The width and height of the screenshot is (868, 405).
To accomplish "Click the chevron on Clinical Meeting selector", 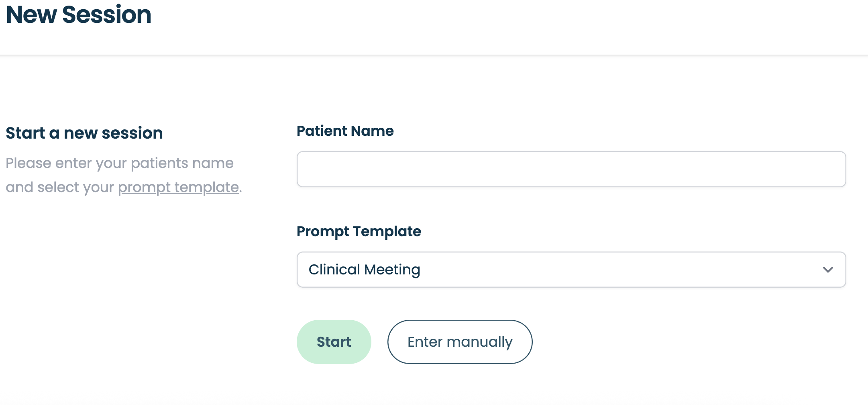I will [828, 270].
